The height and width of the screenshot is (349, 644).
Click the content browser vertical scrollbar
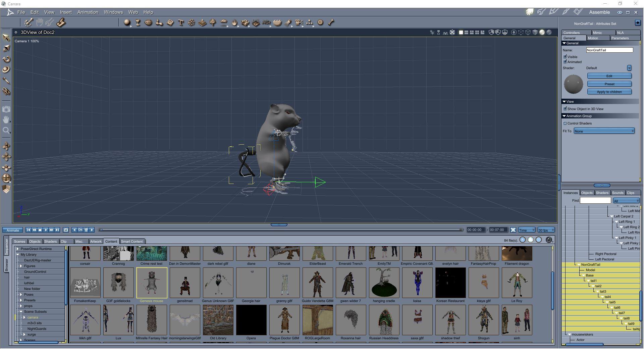(x=552, y=291)
